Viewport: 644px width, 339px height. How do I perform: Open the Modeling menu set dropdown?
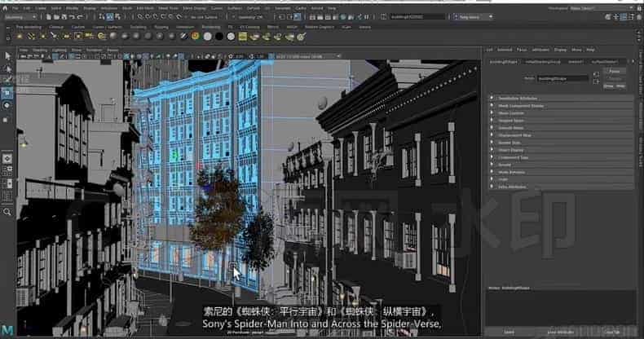(20, 17)
